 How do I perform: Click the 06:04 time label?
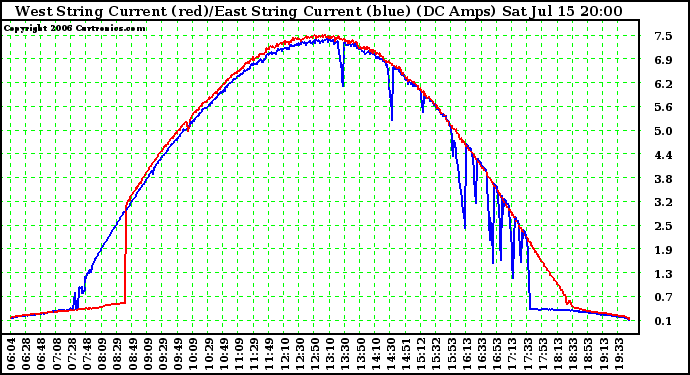pos(11,354)
